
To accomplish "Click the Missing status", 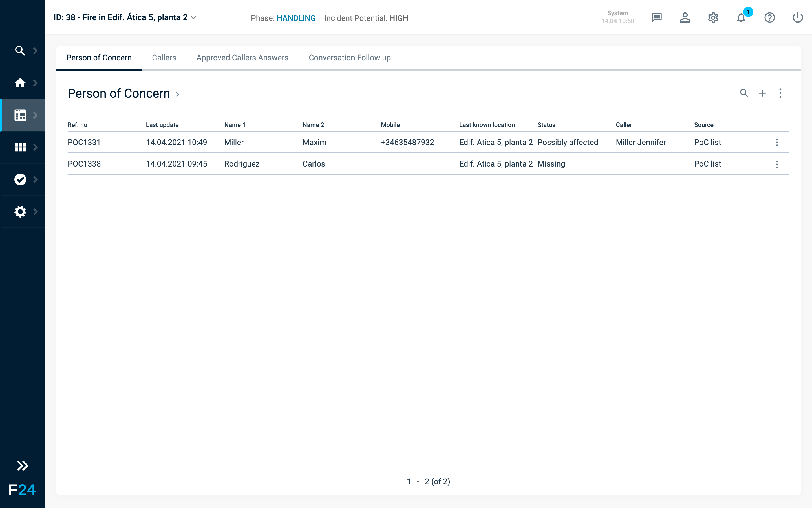I will [x=551, y=164].
